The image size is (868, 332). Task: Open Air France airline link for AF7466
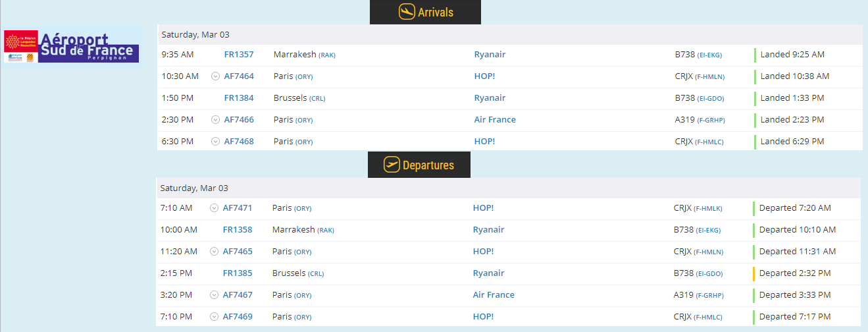pyautogui.click(x=495, y=120)
